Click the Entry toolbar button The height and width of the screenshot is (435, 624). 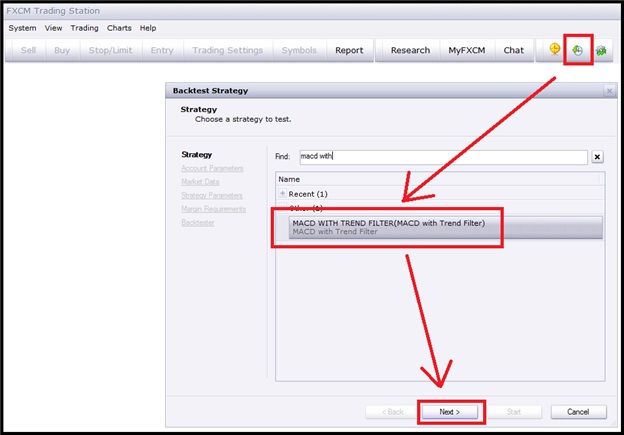click(162, 50)
